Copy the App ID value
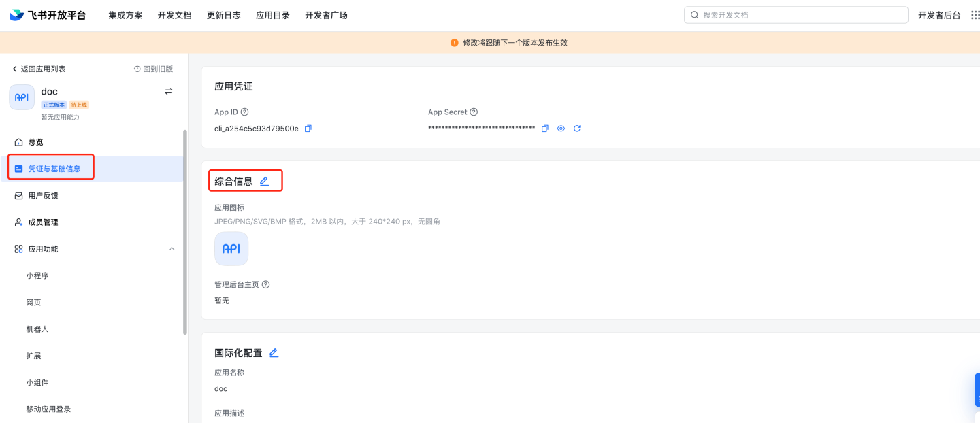The image size is (980, 423). (308, 129)
